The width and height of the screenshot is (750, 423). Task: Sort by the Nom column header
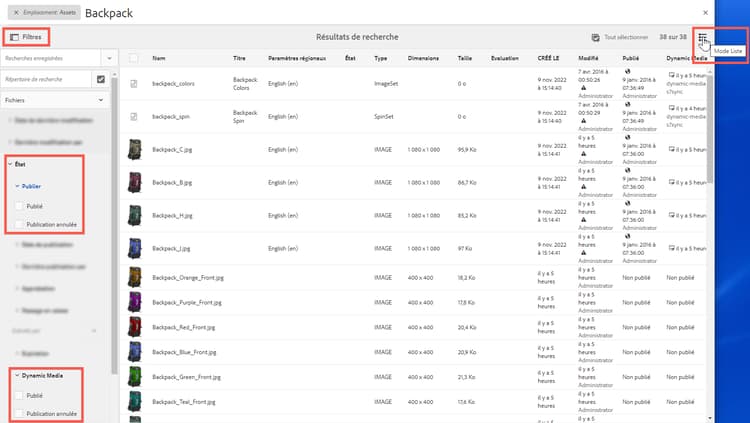(x=159, y=58)
